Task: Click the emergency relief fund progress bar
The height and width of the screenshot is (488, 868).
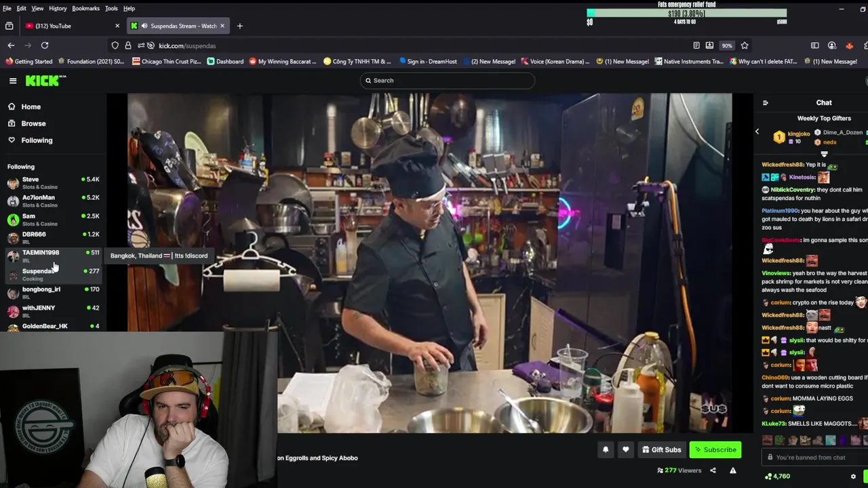Action: (x=686, y=13)
